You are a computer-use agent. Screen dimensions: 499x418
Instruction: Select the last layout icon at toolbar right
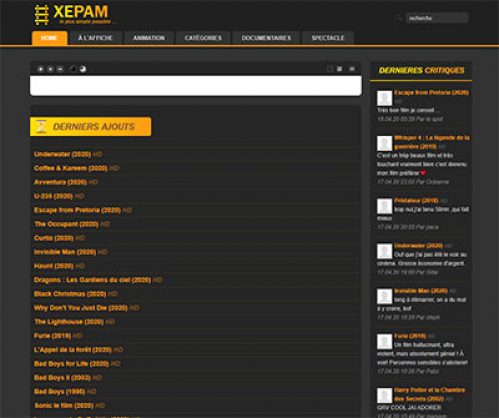pyautogui.click(x=352, y=69)
